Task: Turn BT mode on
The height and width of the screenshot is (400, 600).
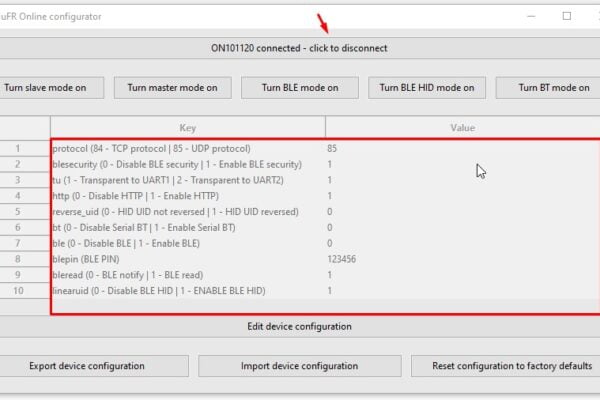Action: (549, 88)
